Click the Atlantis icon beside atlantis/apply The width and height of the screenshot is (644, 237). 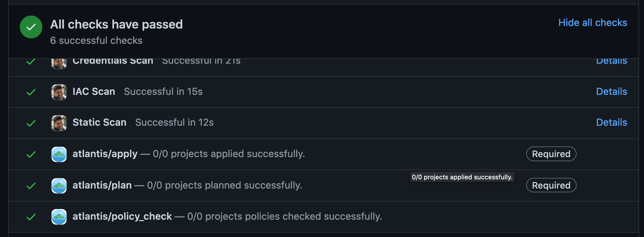point(59,154)
